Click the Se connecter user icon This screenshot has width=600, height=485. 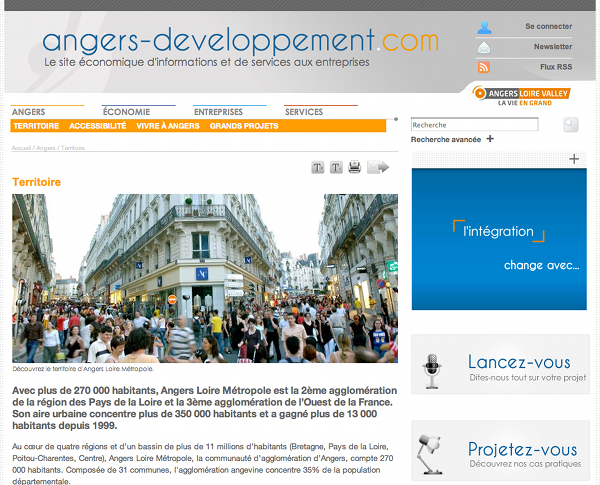[x=485, y=27]
